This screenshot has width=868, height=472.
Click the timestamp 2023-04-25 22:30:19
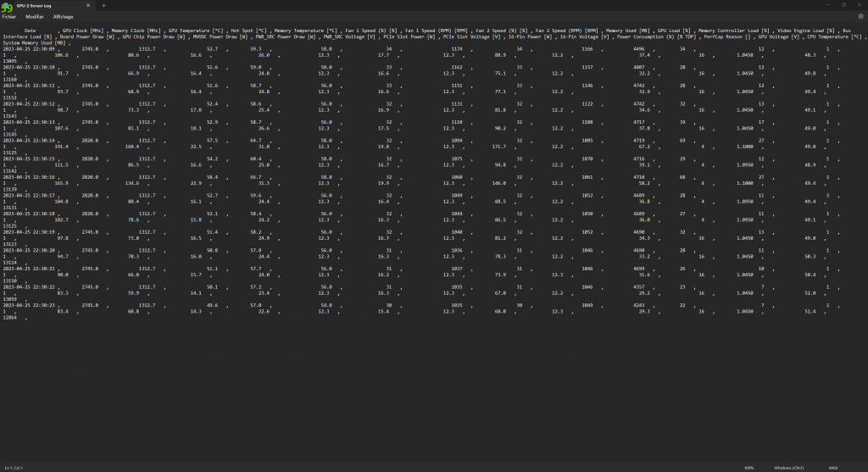pyautogui.click(x=29, y=232)
